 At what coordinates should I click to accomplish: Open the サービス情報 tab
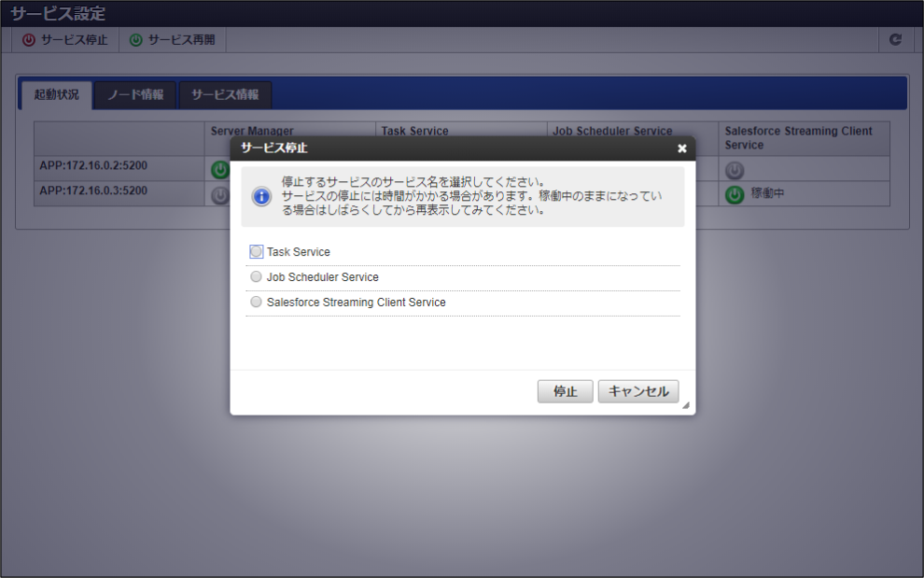point(225,95)
